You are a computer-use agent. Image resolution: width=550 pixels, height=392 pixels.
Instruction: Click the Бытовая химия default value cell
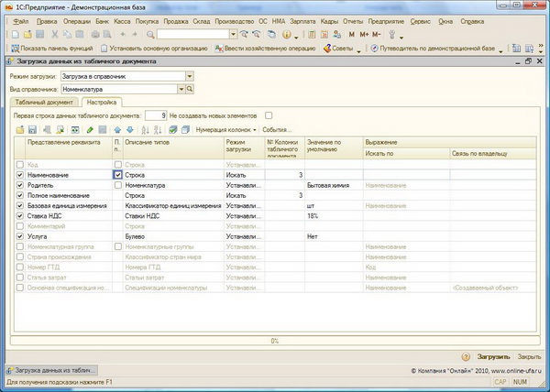[334, 185]
